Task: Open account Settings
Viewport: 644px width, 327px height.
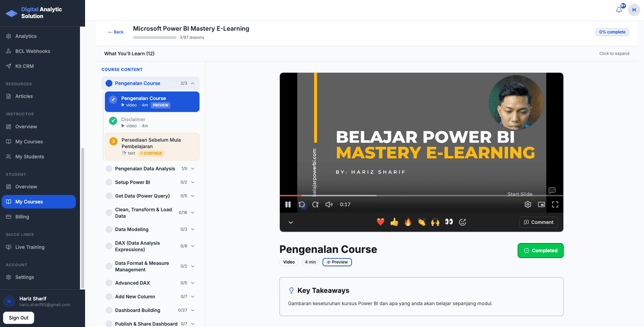Action: coord(39,277)
